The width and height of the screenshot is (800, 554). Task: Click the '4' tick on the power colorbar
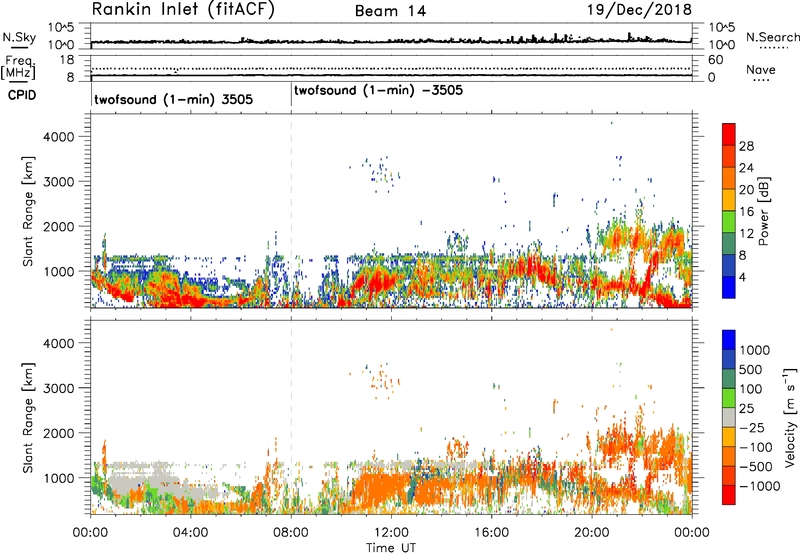click(x=742, y=277)
